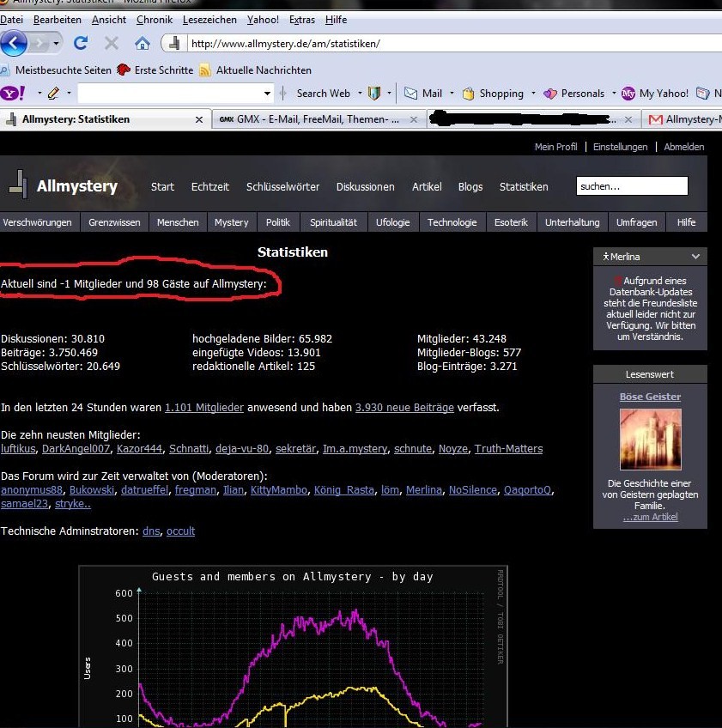This screenshot has width=722, height=728.
Task: Open the Yahoo Shopping bag icon
Action: [x=468, y=94]
